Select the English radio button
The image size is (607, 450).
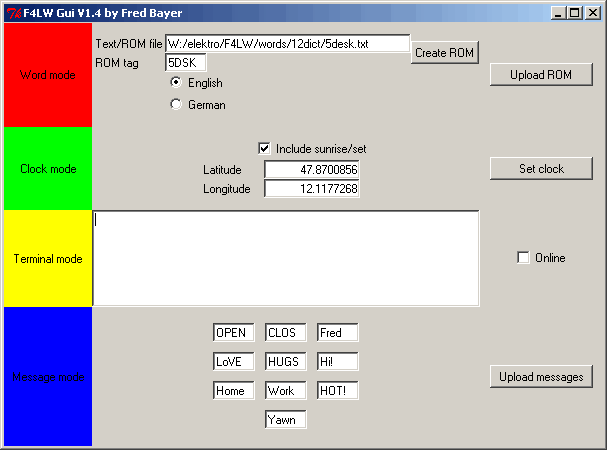[x=177, y=83]
